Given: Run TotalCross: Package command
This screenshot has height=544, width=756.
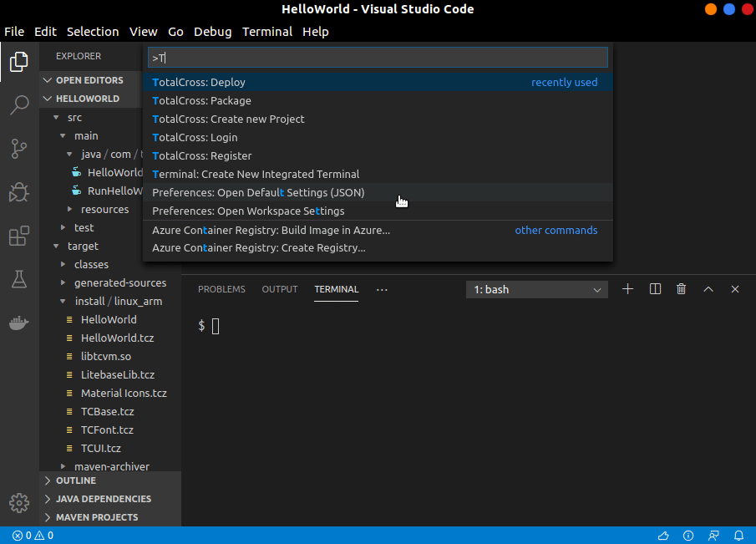Looking at the screenshot, I should (378, 101).
